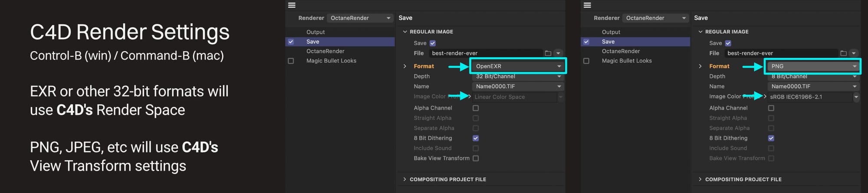
Task: Toggle 8 Bit Dithering checkbox in right panel
Action: (x=771, y=138)
